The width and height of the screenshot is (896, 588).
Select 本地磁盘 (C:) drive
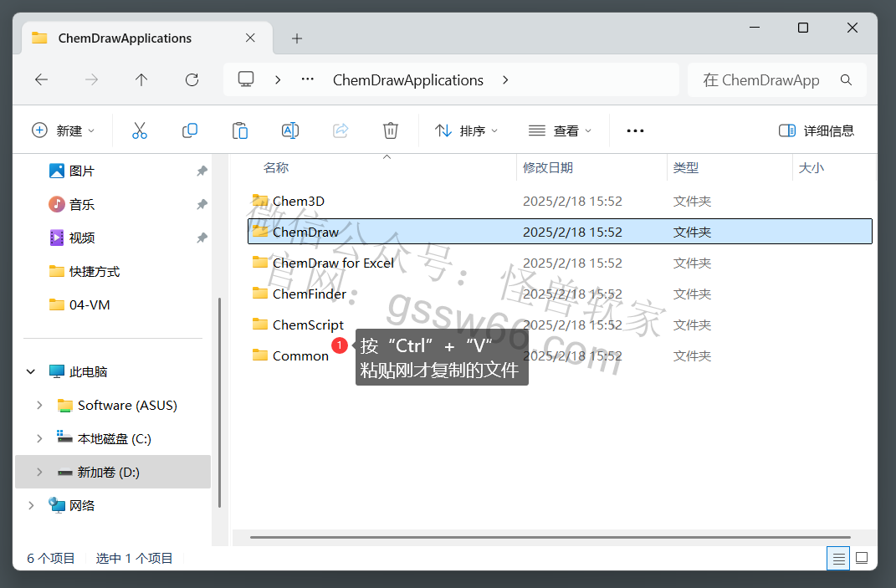[104, 439]
